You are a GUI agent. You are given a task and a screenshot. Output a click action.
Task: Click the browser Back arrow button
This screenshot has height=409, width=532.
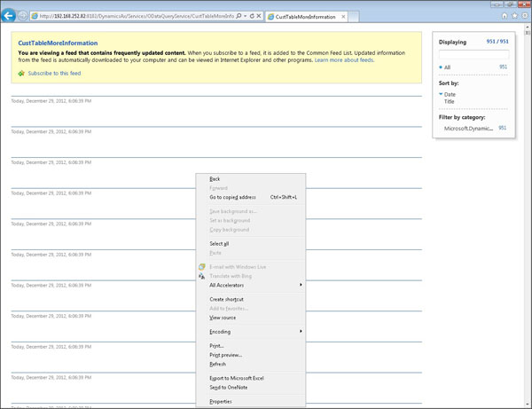coord(8,16)
